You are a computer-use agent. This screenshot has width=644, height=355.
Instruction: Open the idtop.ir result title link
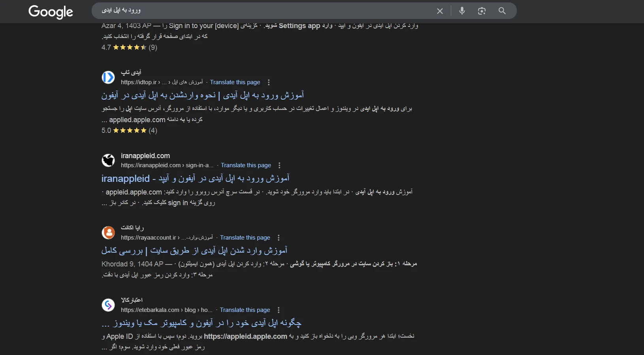202,95
